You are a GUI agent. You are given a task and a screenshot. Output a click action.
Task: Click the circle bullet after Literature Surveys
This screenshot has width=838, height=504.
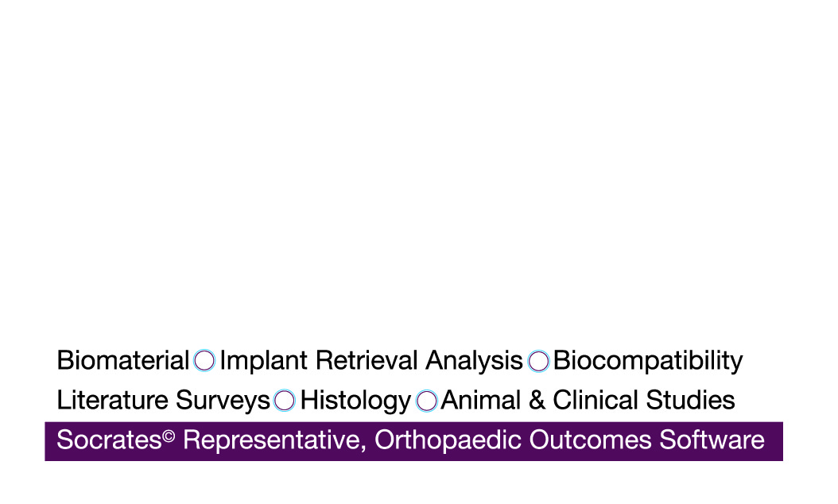click(285, 401)
